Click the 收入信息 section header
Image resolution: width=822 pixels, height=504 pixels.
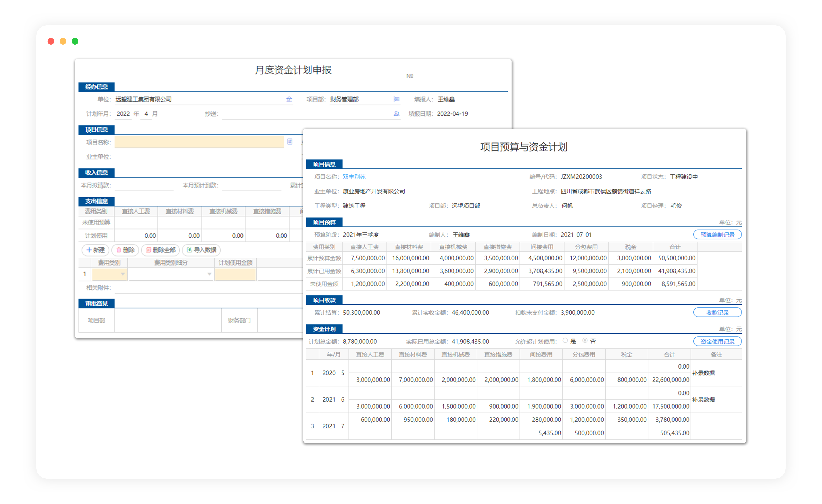point(96,173)
